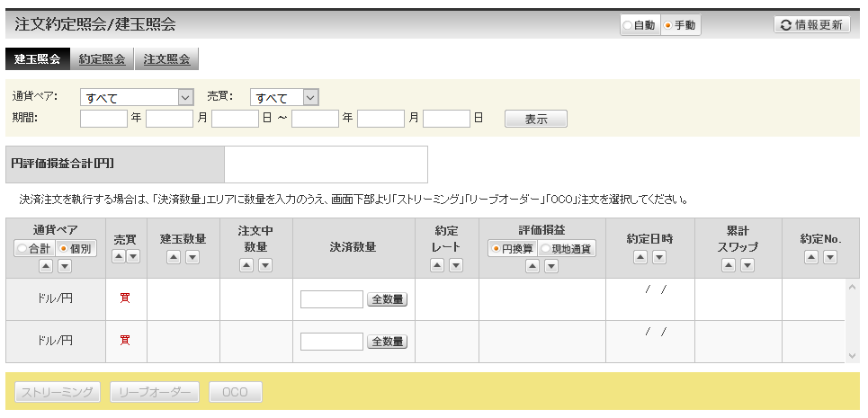Sort 売買 column descending arrow

133,256
